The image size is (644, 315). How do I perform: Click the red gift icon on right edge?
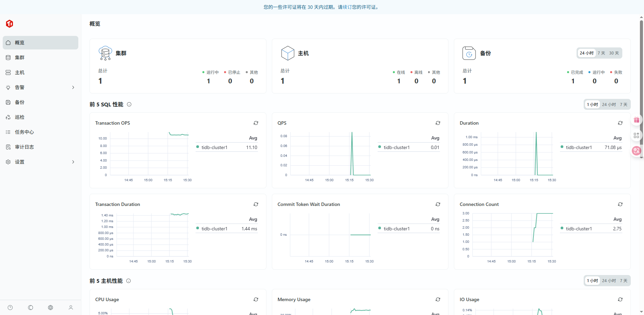click(x=636, y=120)
